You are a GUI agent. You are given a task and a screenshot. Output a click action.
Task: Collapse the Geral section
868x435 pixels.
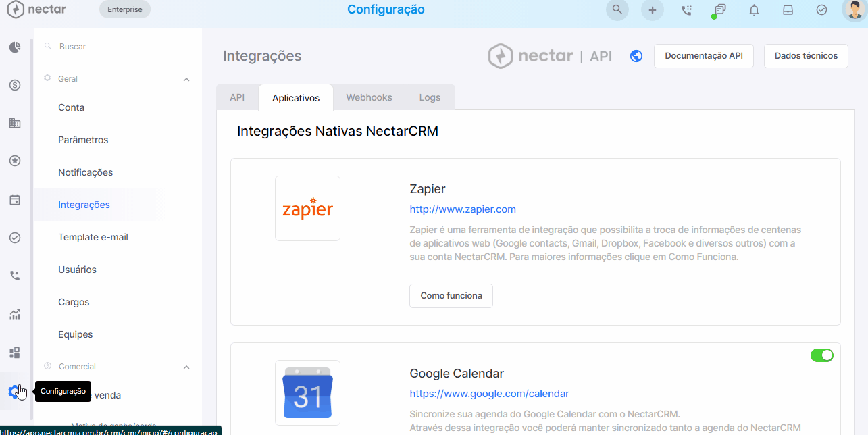coord(186,80)
